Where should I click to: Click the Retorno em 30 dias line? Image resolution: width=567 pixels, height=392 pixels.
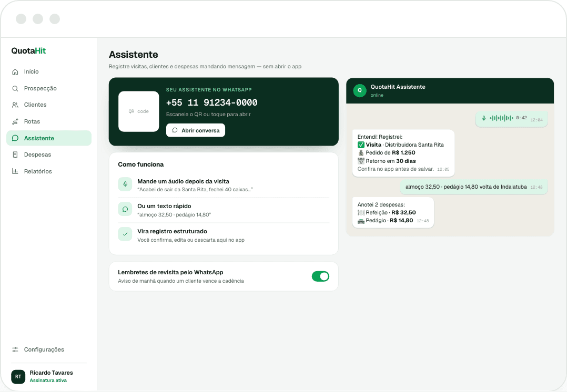pos(387,161)
